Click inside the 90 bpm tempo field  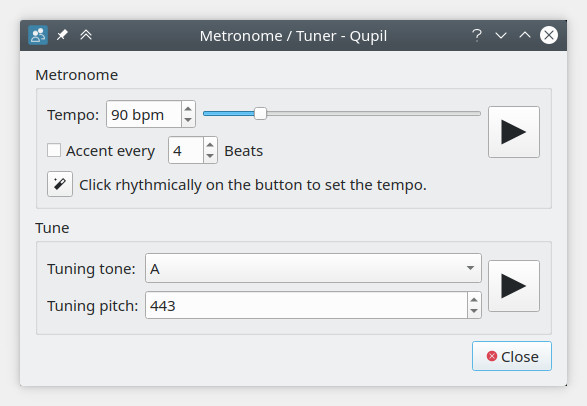[x=144, y=114]
